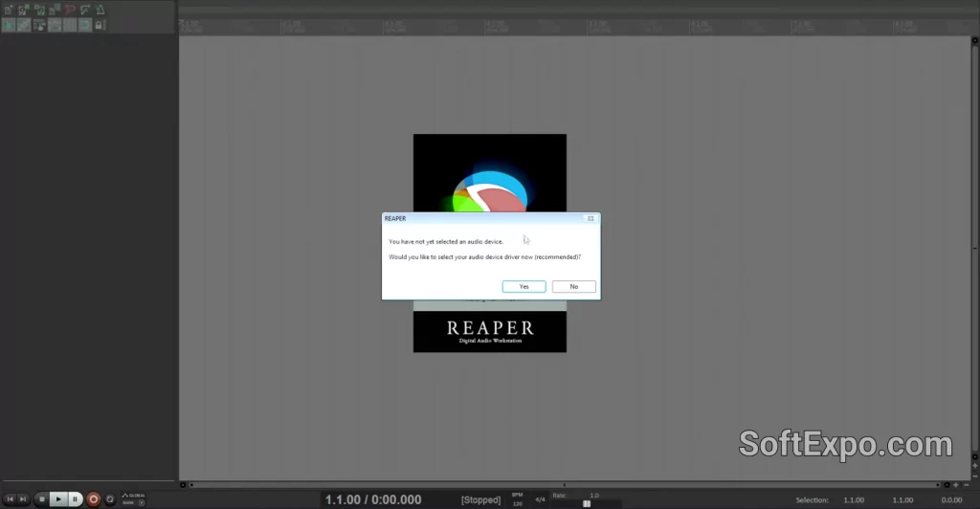This screenshot has height=509, width=980.
Task: Toggle grid lines toolbar button
Action: coord(70,25)
